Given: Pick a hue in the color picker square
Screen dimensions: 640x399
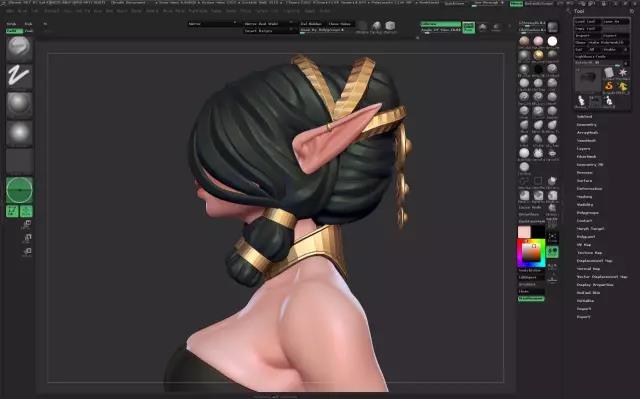Looking at the screenshot, I should [x=531, y=253].
